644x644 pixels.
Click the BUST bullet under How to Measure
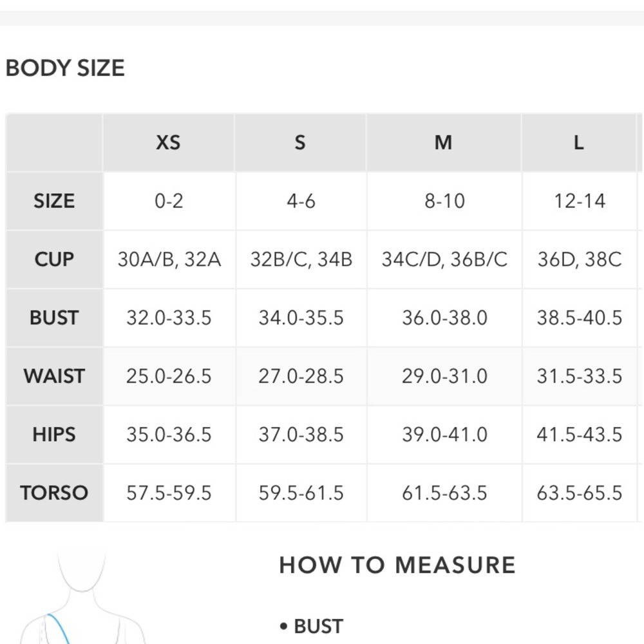coord(312,627)
